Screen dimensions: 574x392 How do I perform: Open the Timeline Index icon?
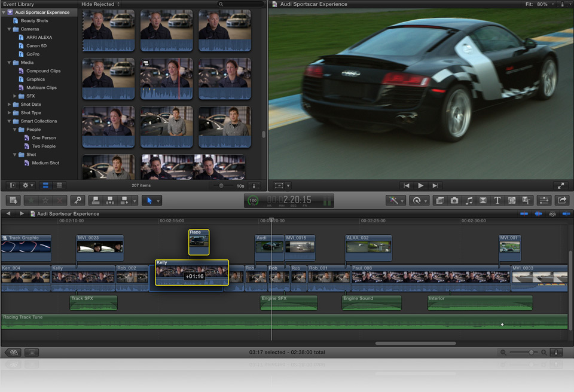point(32,353)
